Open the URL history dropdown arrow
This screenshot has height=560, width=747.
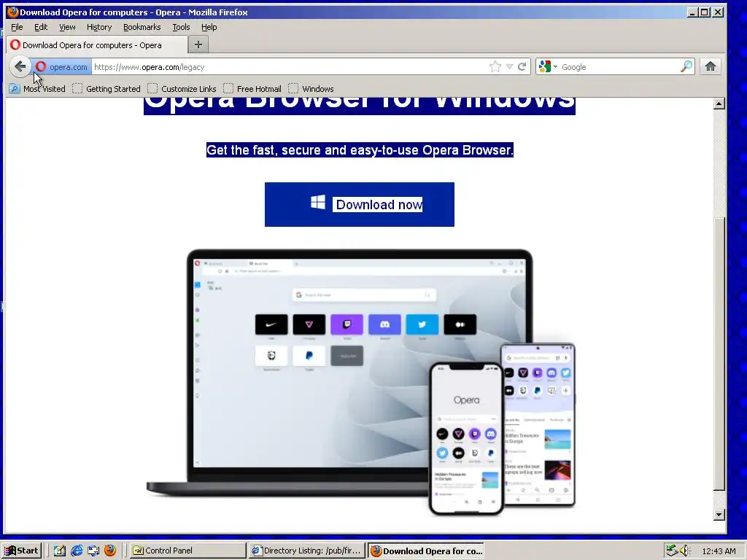(509, 66)
